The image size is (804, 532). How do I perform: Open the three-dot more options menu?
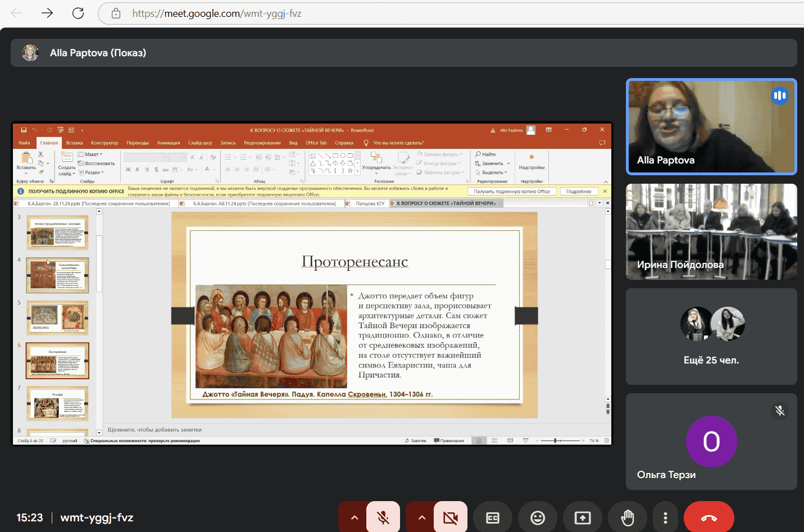click(665, 517)
